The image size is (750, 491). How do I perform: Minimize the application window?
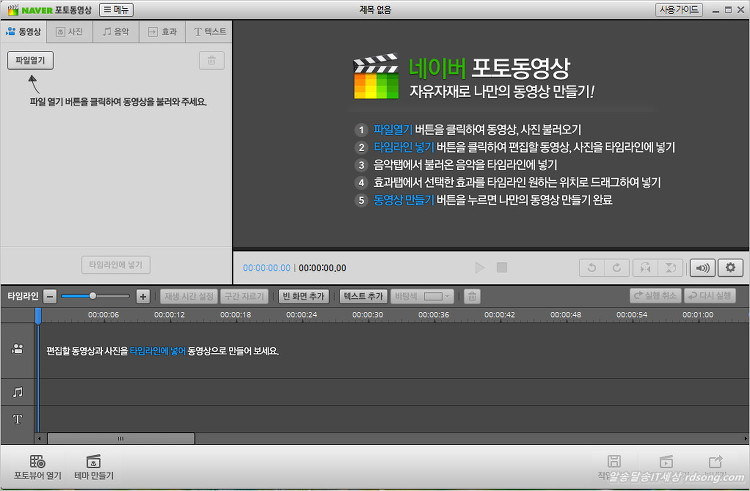click(x=716, y=10)
